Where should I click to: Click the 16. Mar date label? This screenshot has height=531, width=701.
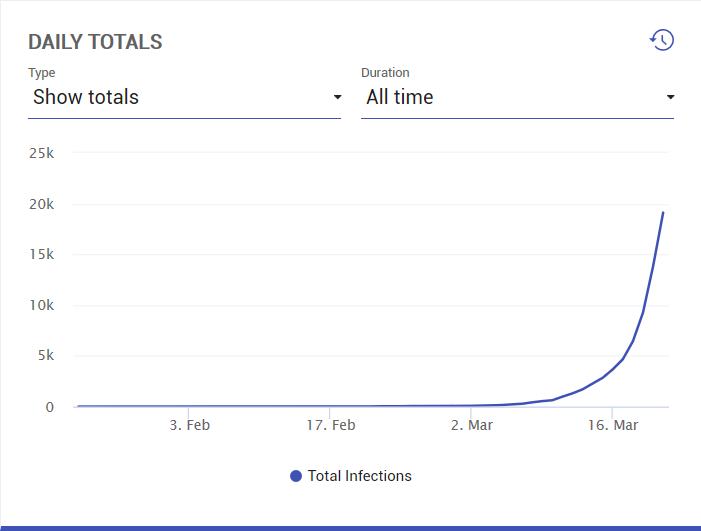click(612, 425)
